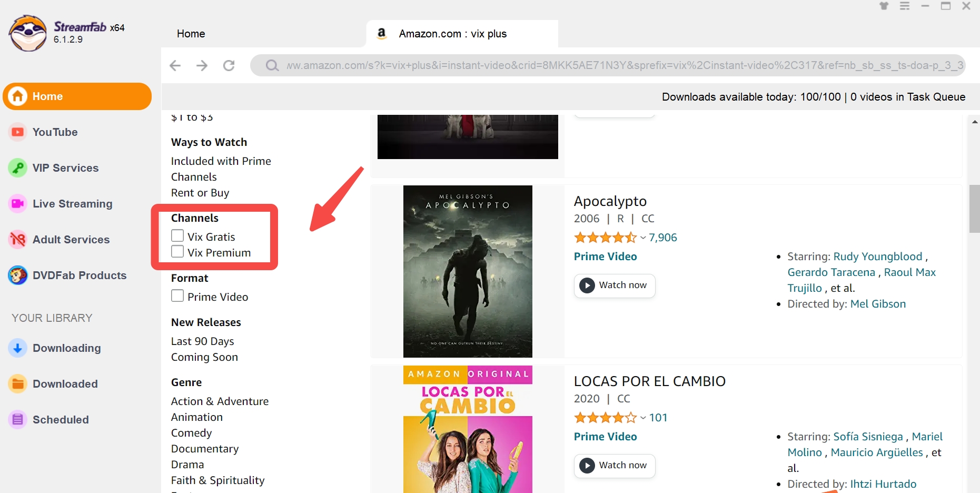The image size is (980, 493).
Task: Click Sofía Sisniega actor link
Action: tap(868, 437)
